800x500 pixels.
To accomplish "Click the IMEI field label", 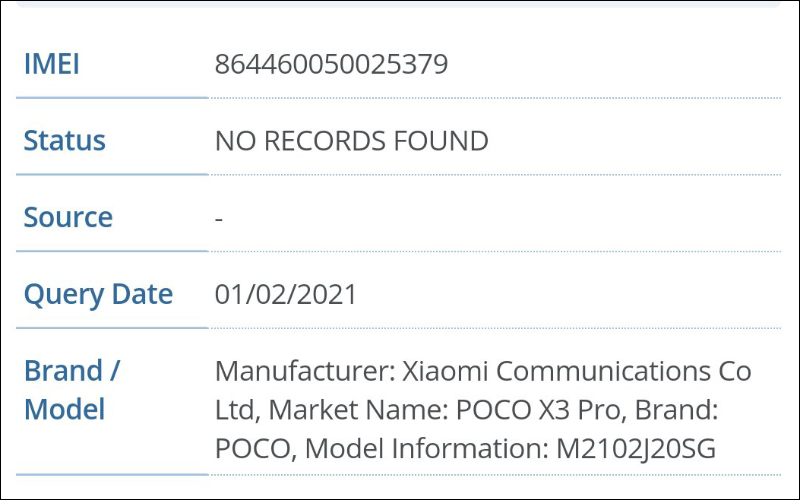I will pos(51,65).
